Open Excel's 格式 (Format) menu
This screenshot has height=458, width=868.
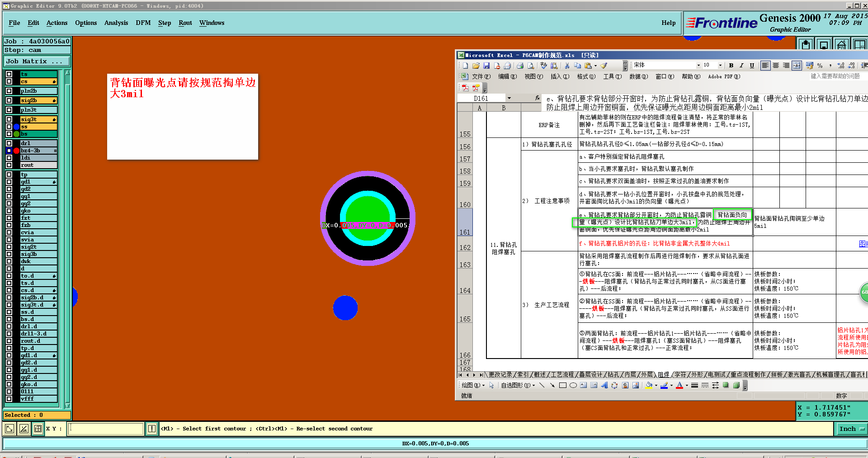coord(586,76)
